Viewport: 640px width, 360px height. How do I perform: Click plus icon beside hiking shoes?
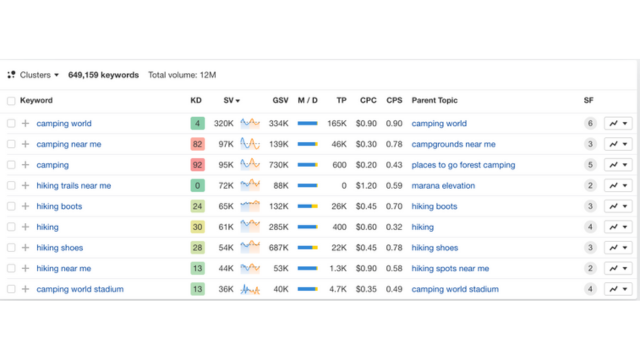(25, 248)
